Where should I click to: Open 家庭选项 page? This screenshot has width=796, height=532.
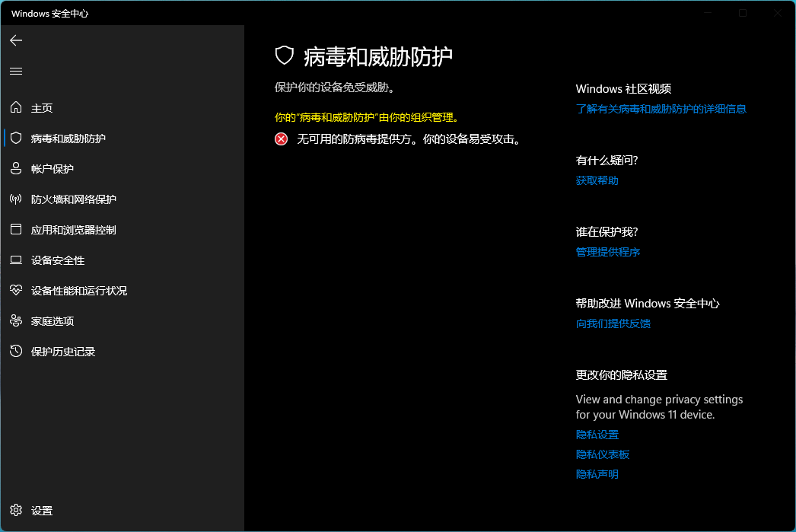(x=123, y=321)
